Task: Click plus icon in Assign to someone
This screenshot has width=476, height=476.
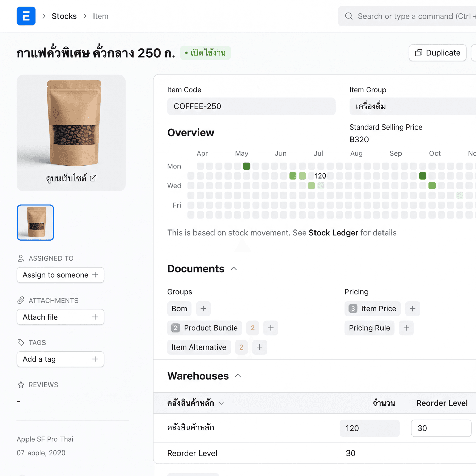Action: [x=95, y=275]
